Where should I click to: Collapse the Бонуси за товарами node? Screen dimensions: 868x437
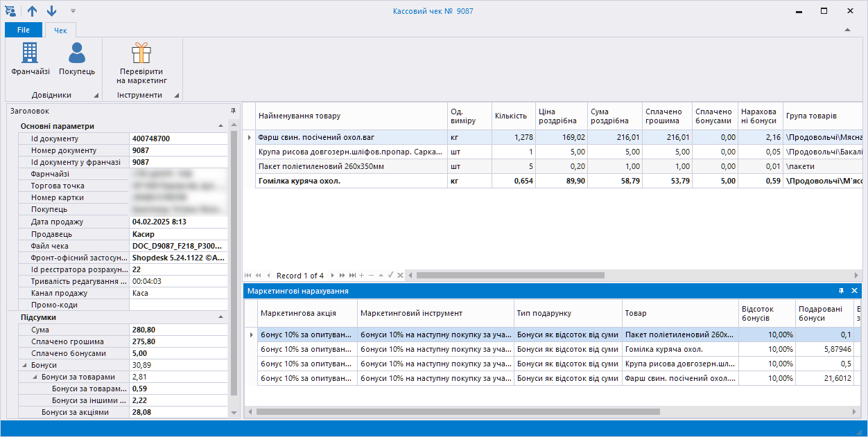click(35, 377)
